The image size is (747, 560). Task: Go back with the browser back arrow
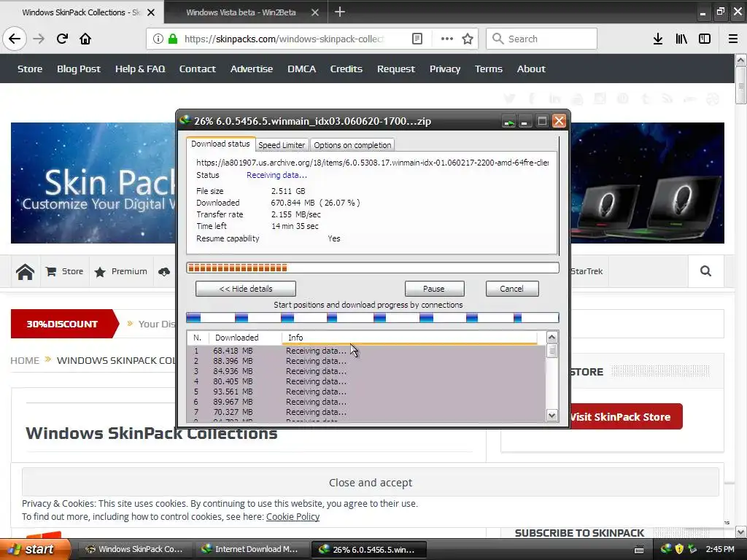point(15,39)
